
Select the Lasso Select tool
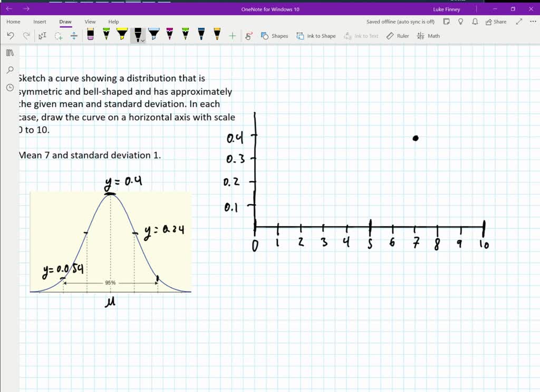(60, 35)
